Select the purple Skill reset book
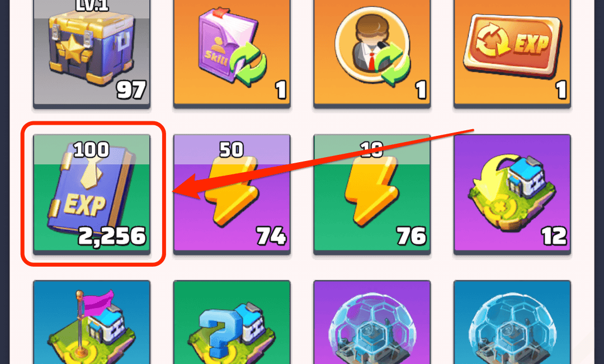 click(232, 53)
